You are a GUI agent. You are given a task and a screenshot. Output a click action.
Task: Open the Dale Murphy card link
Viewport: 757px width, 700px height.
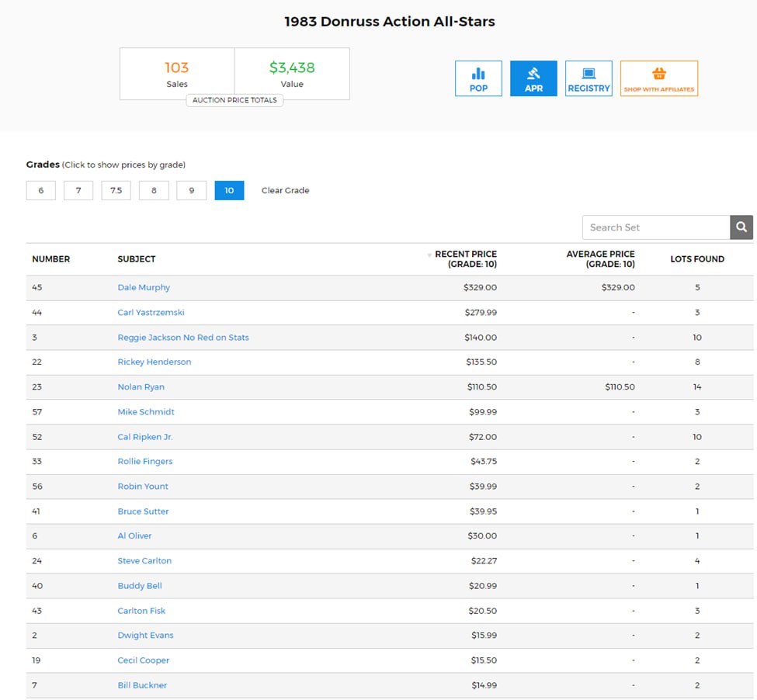(144, 287)
